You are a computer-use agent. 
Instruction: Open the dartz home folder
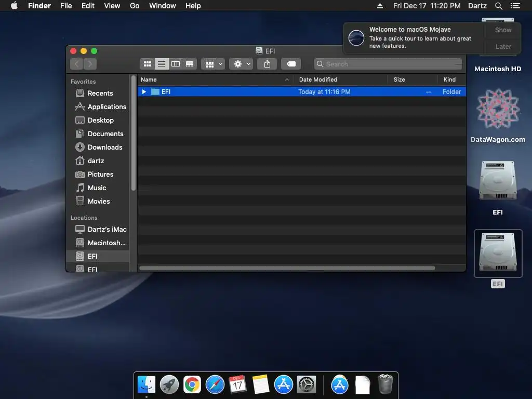[98, 161]
